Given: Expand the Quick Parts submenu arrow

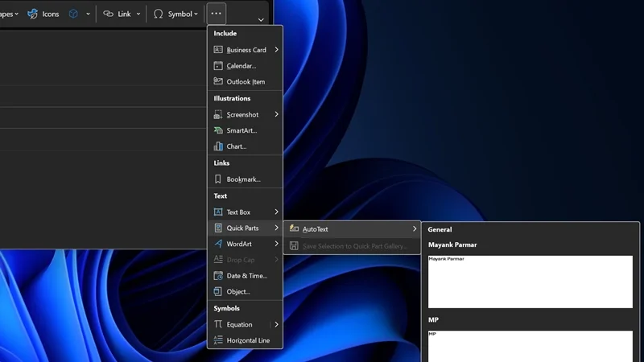Looking at the screenshot, I should [276, 228].
